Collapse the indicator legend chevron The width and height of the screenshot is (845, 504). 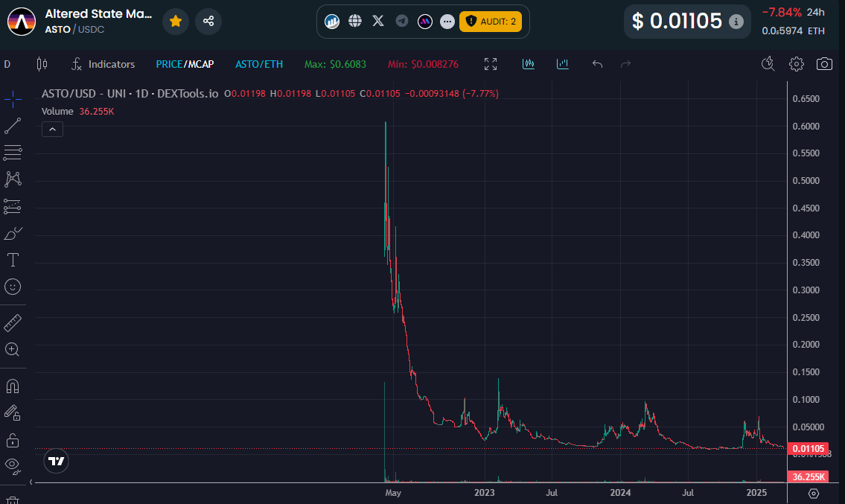[x=52, y=130]
